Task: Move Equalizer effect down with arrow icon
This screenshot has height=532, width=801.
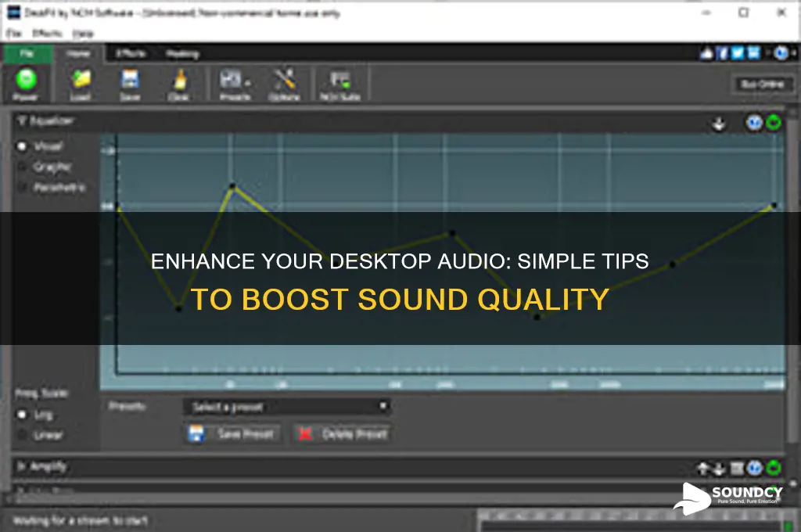Action: click(x=719, y=123)
